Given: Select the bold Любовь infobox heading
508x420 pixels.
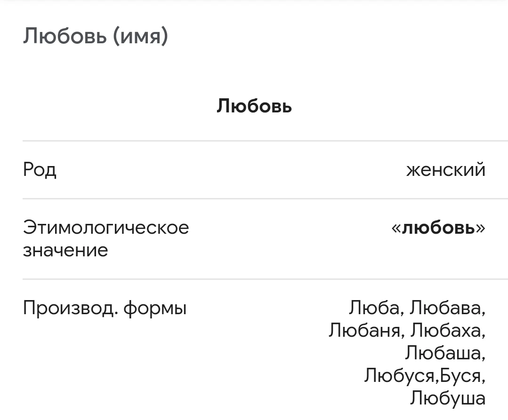Looking at the screenshot, I should coord(254,106).
